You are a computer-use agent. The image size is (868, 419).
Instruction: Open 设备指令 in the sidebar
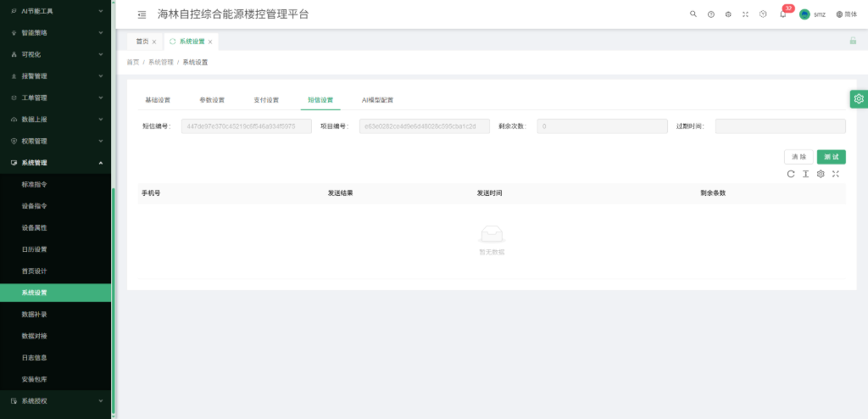click(x=34, y=206)
